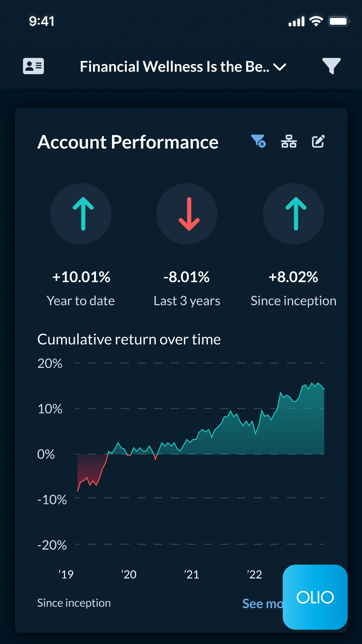
Task: Select the +10.01% Year to date value
Action: pos(81,277)
